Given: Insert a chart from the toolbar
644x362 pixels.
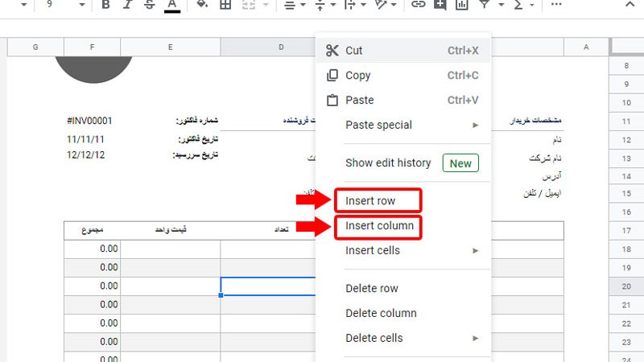Looking at the screenshot, I should [461, 6].
